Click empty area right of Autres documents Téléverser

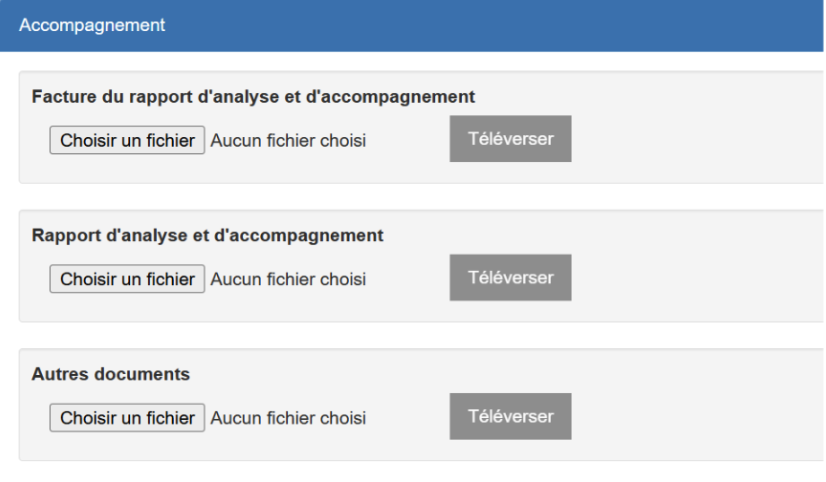coord(695,416)
